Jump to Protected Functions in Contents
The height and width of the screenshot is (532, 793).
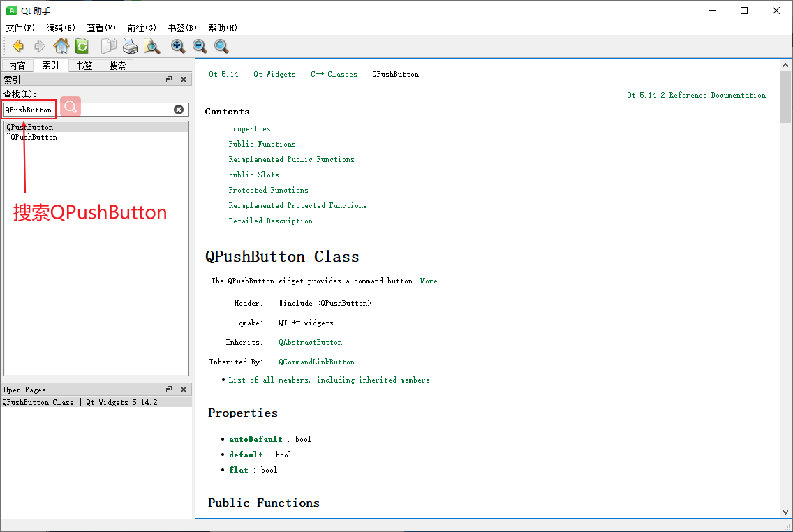pos(268,190)
